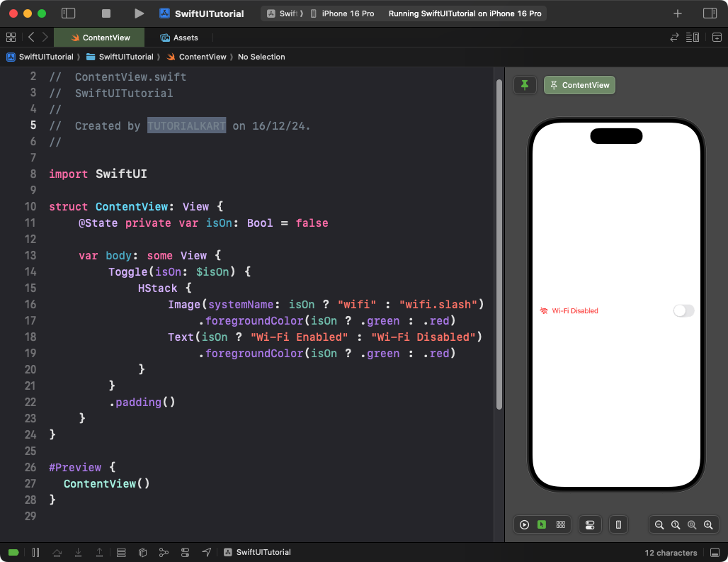Zoom the preview to 100%
This screenshot has width=728, height=562.
coord(676,524)
